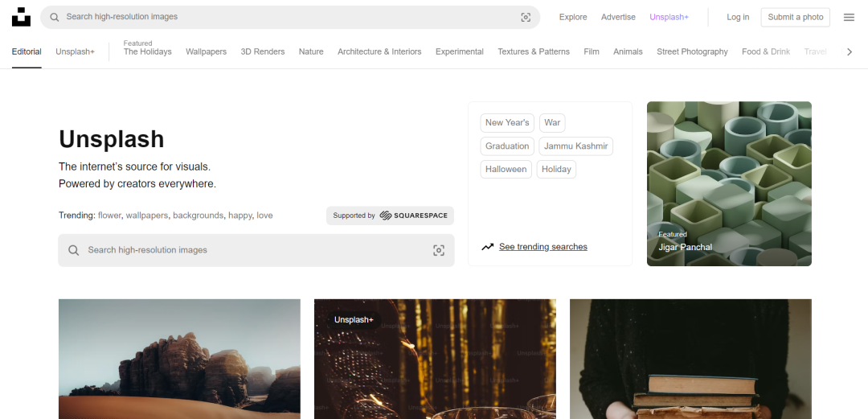Click the magnifier icon in hero search box
Viewport: 868px width, 419px height.
pos(73,250)
